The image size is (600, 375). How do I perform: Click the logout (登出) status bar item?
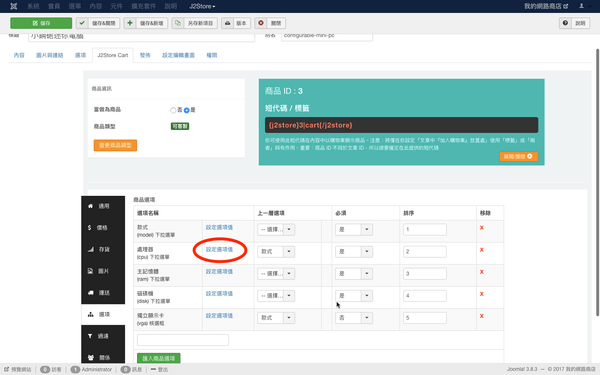[x=159, y=369]
